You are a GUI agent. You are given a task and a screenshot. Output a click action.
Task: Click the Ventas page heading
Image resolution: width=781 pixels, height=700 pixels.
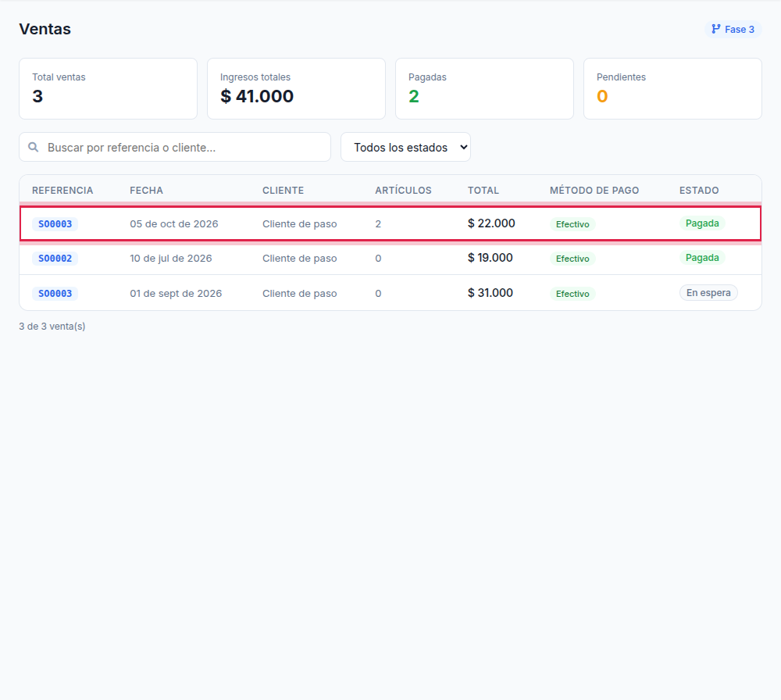(45, 29)
